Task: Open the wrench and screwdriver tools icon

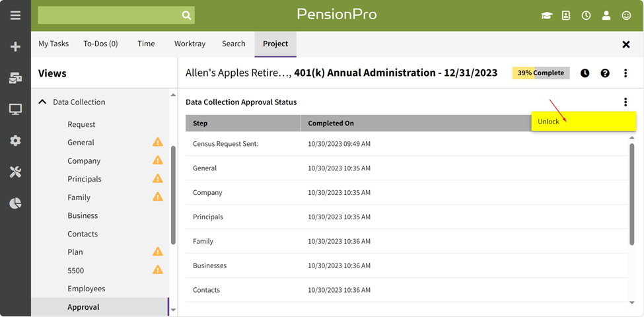Action: point(15,172)
